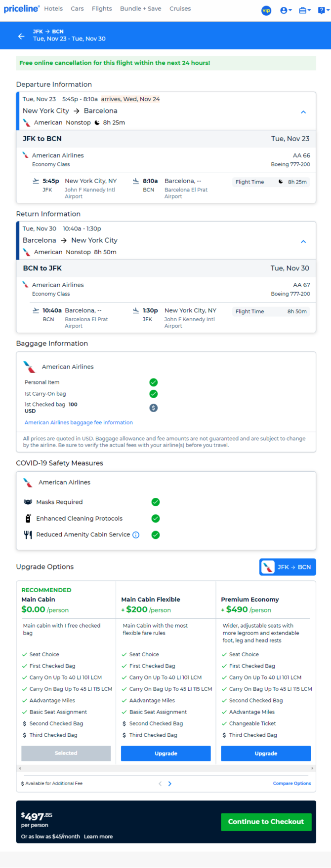Click previous arrow in upgrade options pager
The image size is (331, 868).
pos(160,784)
